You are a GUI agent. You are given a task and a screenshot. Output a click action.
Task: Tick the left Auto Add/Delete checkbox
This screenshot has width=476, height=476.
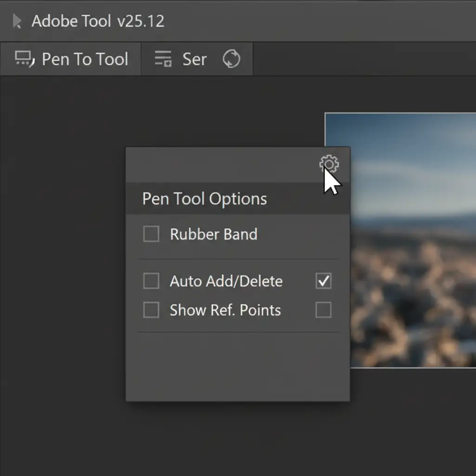coord(151,281)
